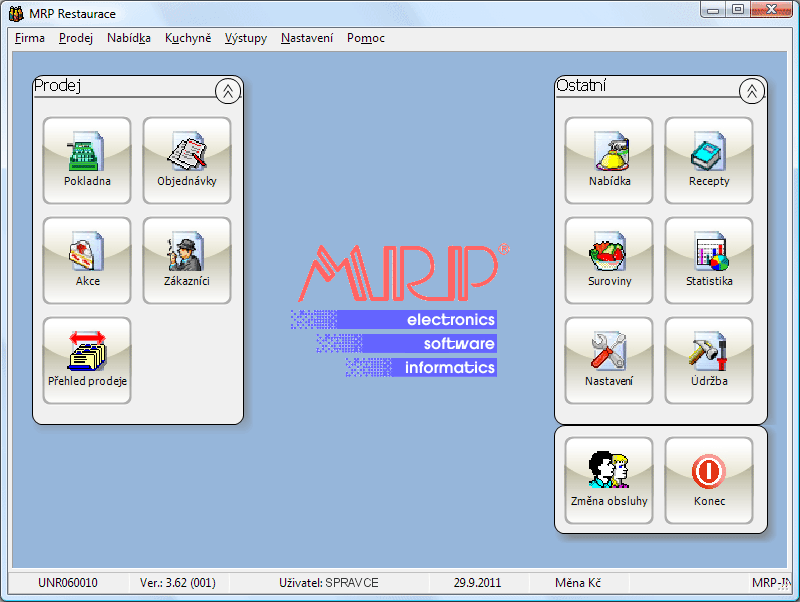Open the Výstupy menu

coord(246,38)
